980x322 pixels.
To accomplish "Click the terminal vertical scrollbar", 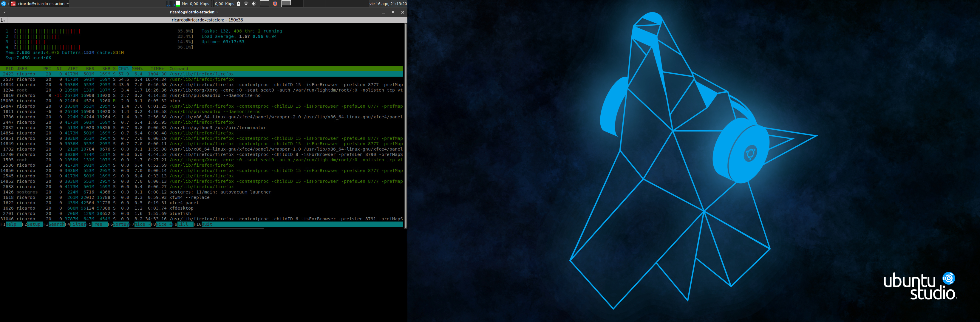I will [x=405, y=126].
